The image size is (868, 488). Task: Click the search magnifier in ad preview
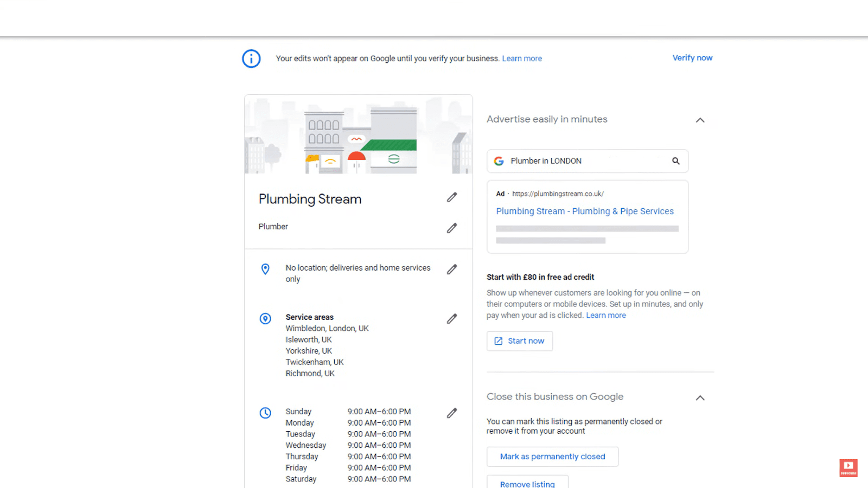(676, 161)
